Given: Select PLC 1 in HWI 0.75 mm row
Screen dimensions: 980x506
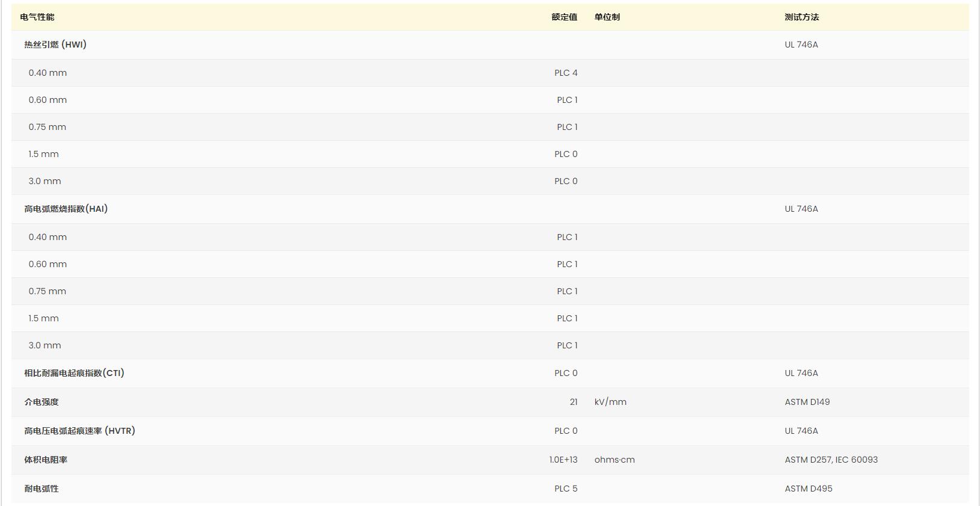Looking at the screenshot, I should point(567,127).
